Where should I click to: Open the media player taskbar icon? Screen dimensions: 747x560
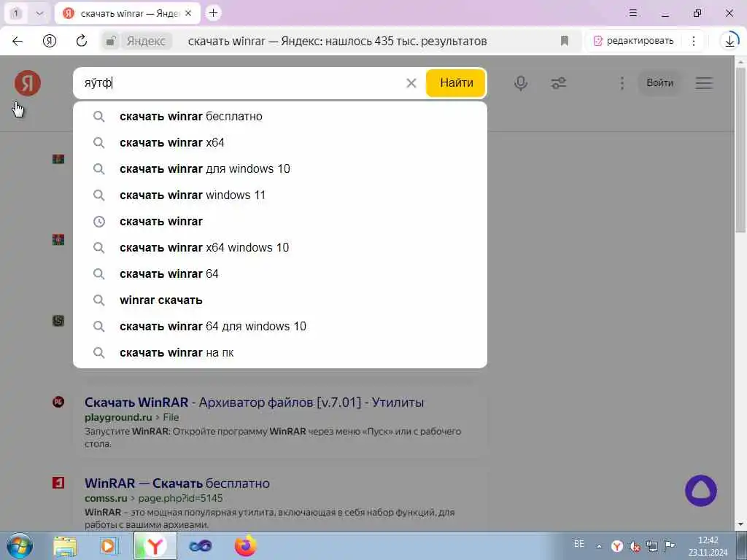pos(109,545)
